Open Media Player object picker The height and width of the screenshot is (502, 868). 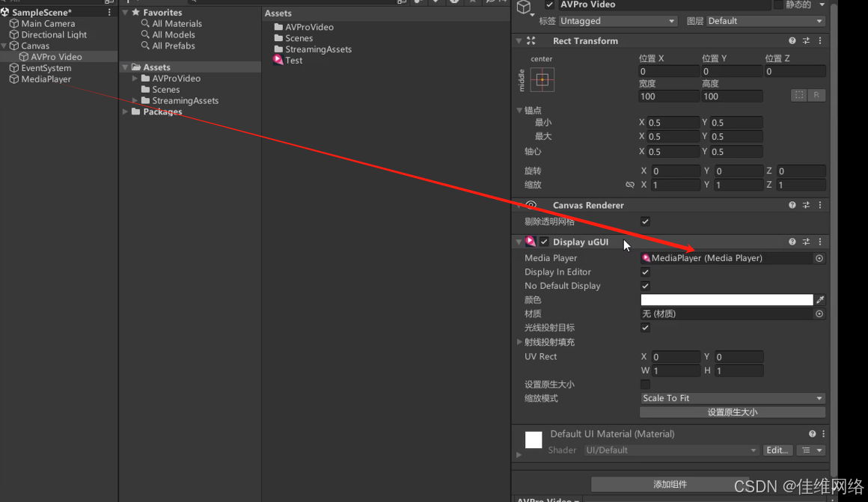coord(819,258)
